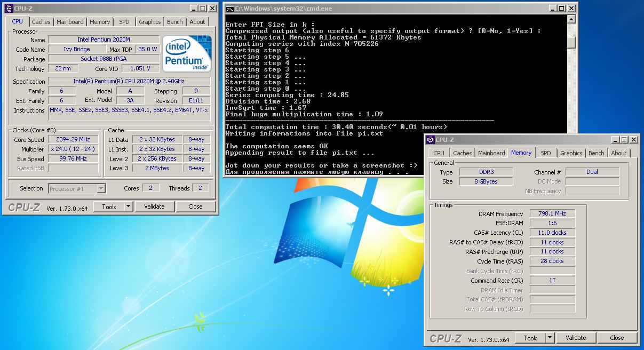Click the Intel Pentium inside logo
The image size is (644, 350).
point(187,53)
